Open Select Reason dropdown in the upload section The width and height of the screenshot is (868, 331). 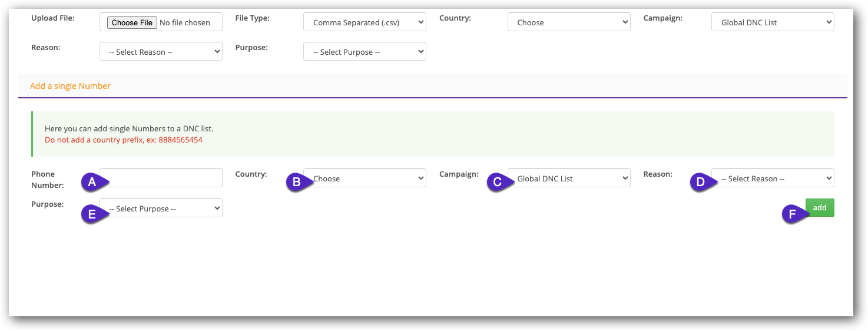(x=161, y=52)
